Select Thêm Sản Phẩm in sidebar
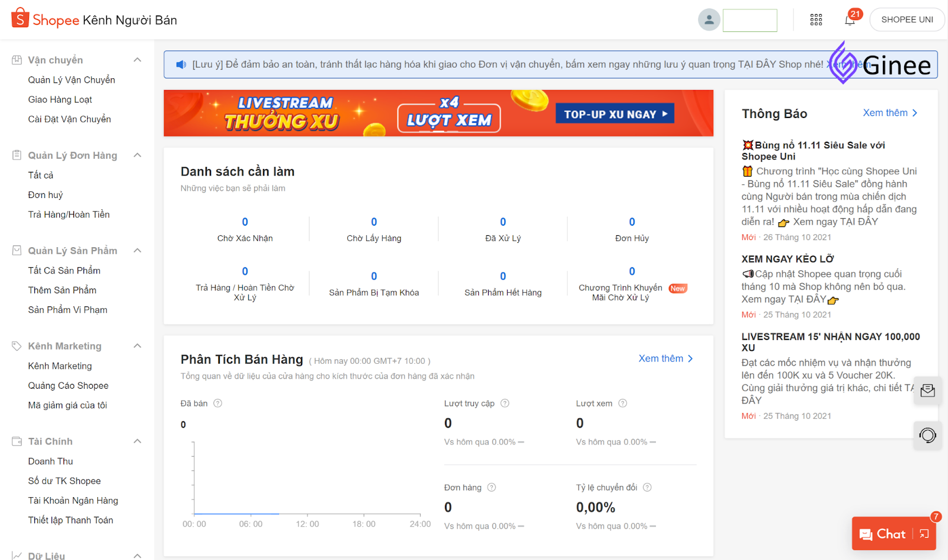Screen dimensions: 948x560 (x=62, y=290)
